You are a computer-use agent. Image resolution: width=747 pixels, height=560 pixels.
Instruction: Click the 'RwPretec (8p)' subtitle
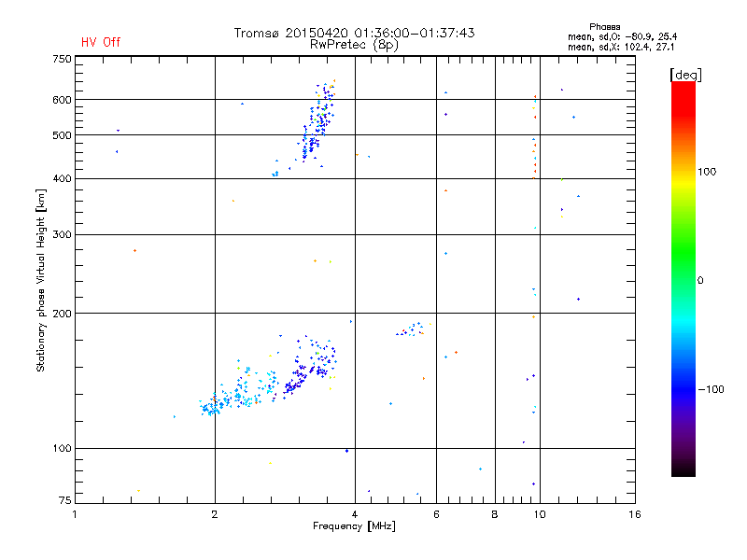pos(354,45)
